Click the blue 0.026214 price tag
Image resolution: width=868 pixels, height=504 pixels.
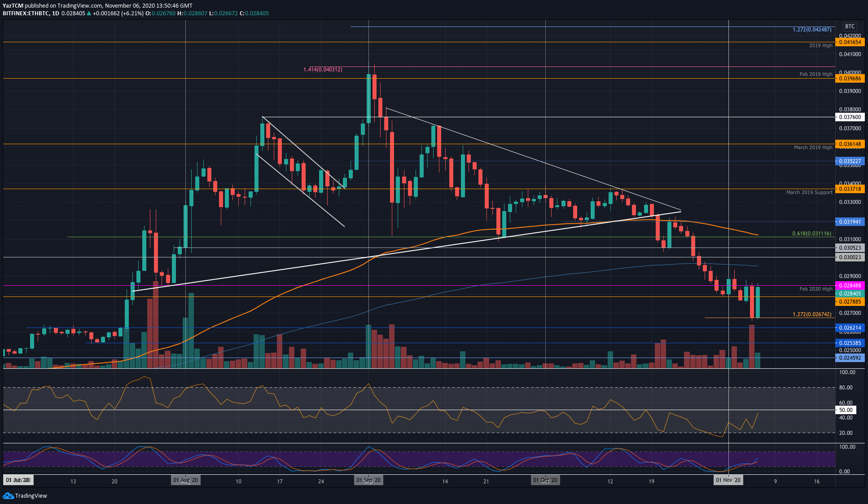pyautogui.click(x=850, y=328)
